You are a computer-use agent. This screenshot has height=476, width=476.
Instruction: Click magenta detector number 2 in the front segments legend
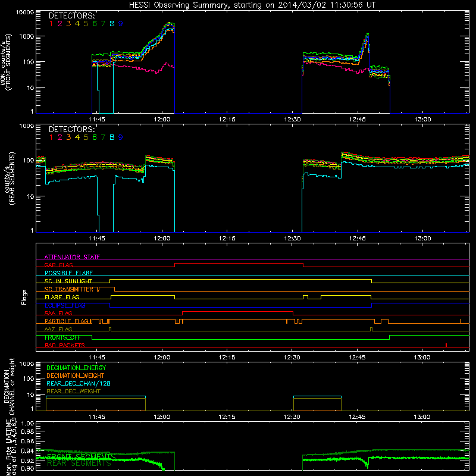coord(60,24)
